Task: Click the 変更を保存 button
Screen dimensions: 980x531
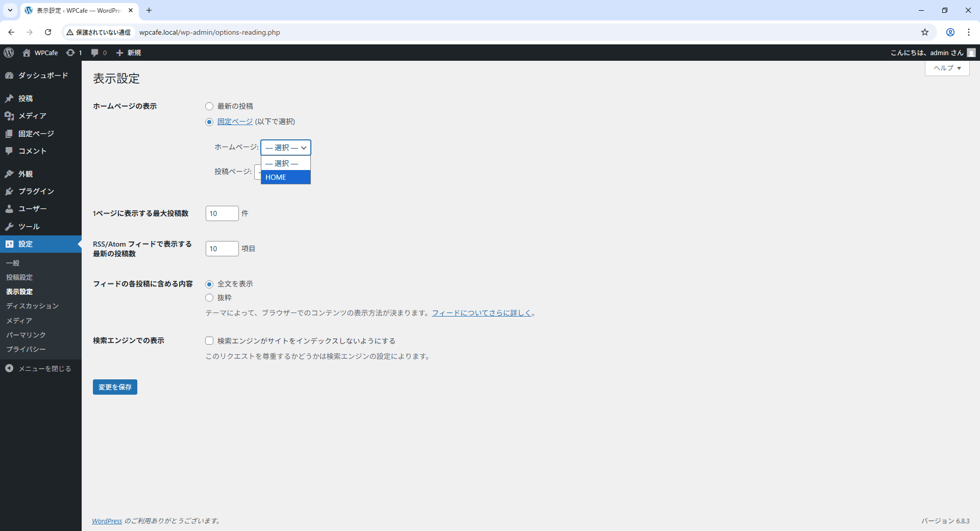Action: (x=115, y=387)
